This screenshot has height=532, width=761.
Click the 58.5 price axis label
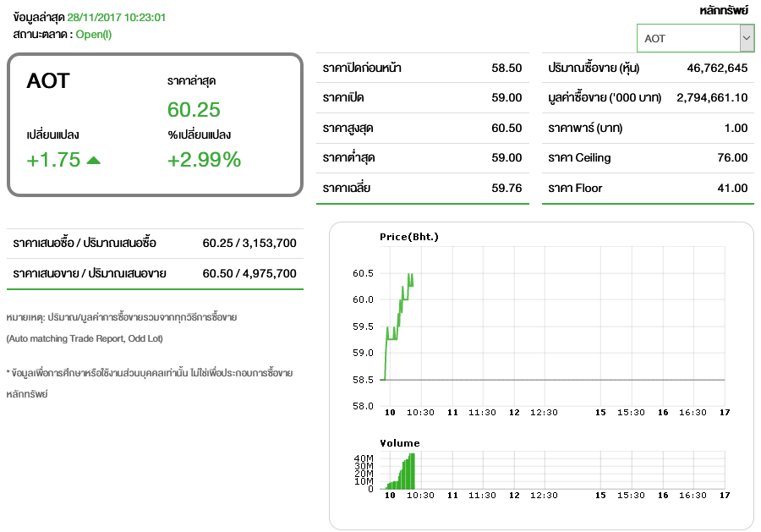pos(363,380)
